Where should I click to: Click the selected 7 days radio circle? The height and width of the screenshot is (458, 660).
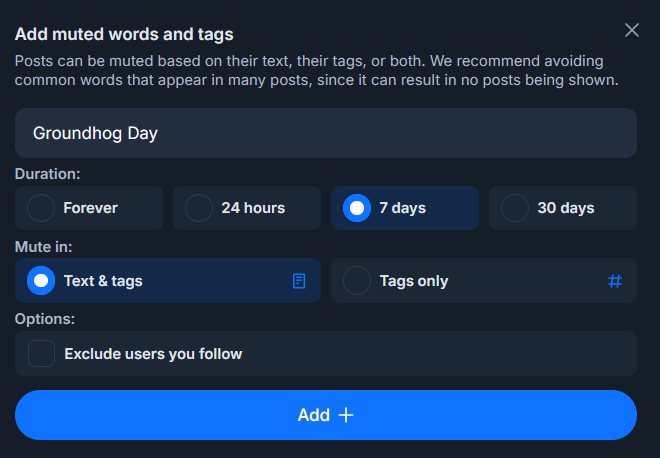coord(357,208)
